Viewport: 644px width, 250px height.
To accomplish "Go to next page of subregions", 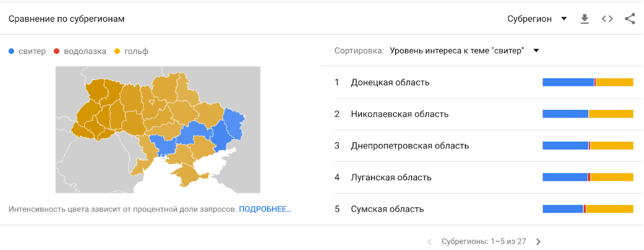I will coord(538,241).
